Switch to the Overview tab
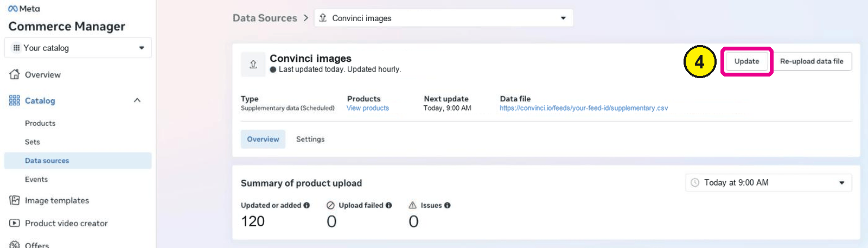Image resolution: width=868 pixels, height=248 pixels. [x=263, y=139]
